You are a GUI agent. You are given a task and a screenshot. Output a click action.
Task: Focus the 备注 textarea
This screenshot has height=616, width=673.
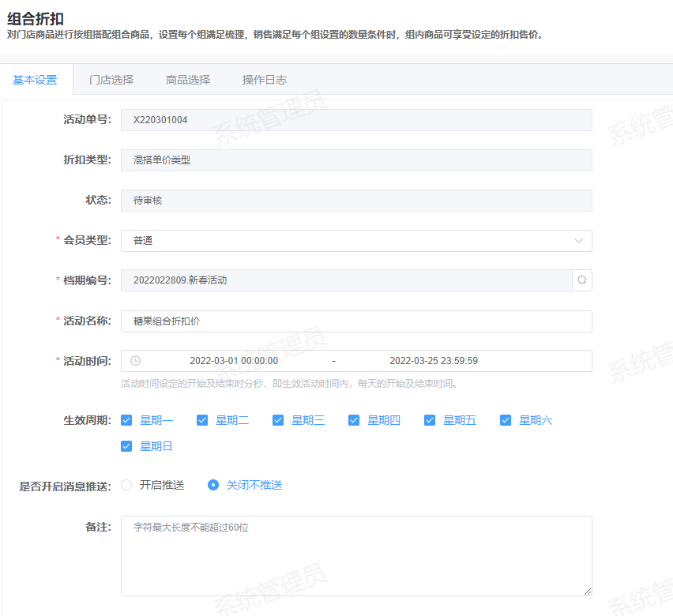tap(356, 556)
